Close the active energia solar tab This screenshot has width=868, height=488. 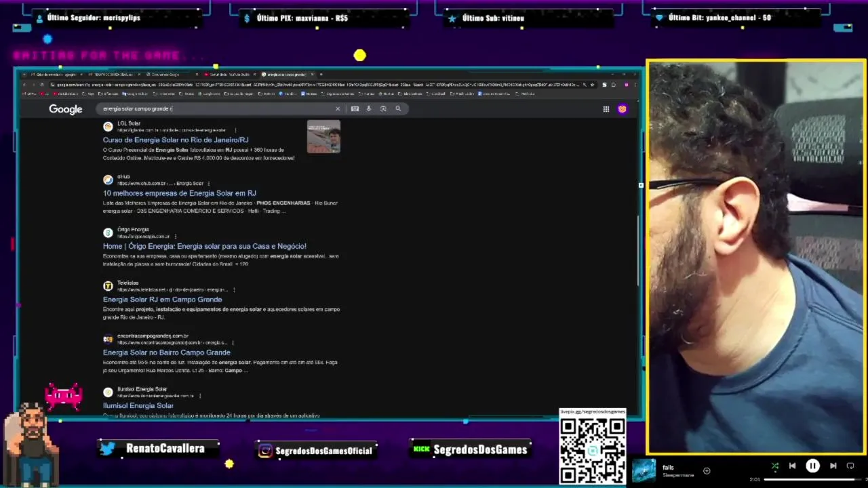(312, 75)
